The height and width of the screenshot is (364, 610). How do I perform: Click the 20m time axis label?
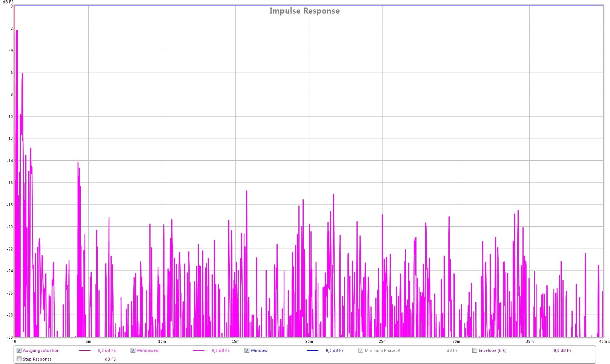[x=309, y=341]
